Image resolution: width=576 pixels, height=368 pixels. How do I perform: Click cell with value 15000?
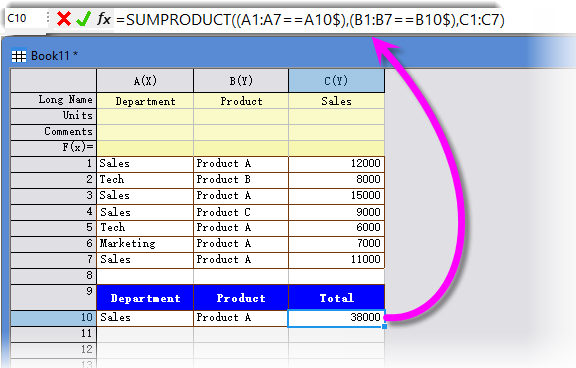pyautogui.click(x=336, y=196)
